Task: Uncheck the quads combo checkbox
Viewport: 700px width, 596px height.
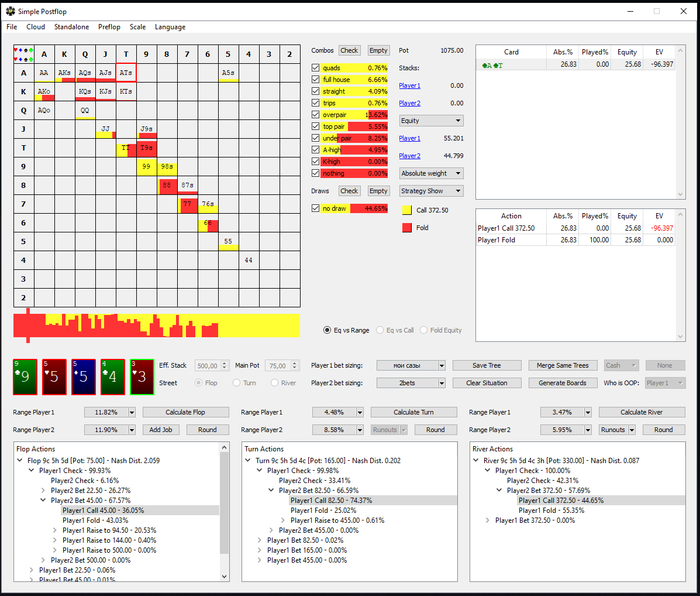Action: 316,68
